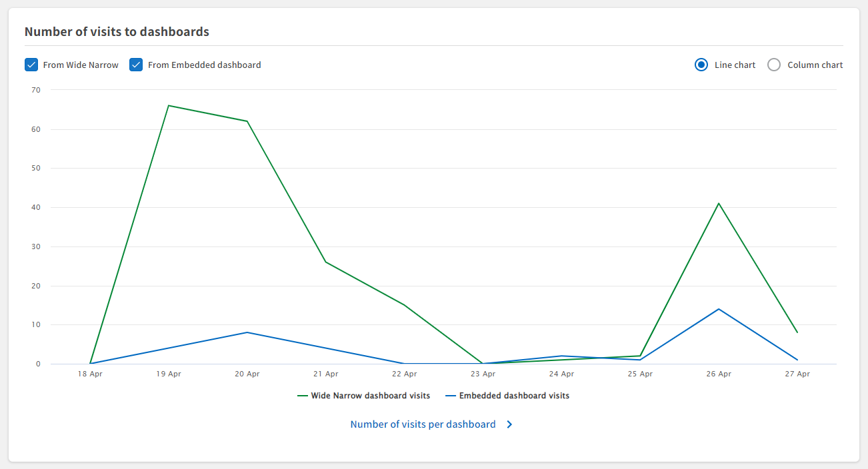Image resolution: width=868 pixels, height=469 pixels.
Task: Click the 23 Apr x-axis label
Action: (483, 374)
